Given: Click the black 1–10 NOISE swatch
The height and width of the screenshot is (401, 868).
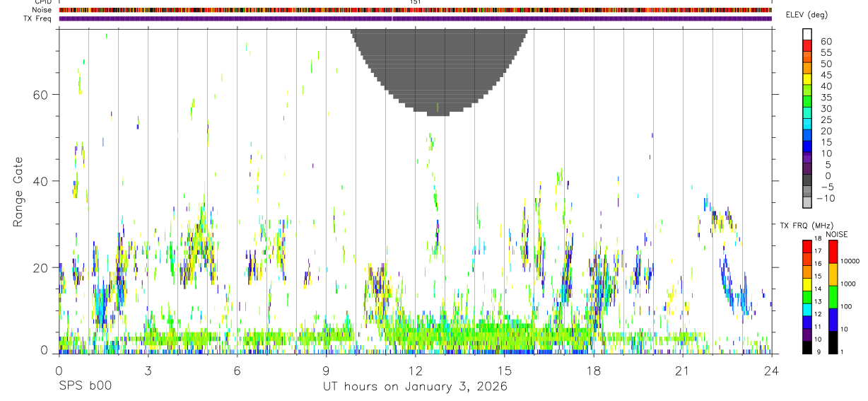Looking at the screenshot, I should [833, 342].
